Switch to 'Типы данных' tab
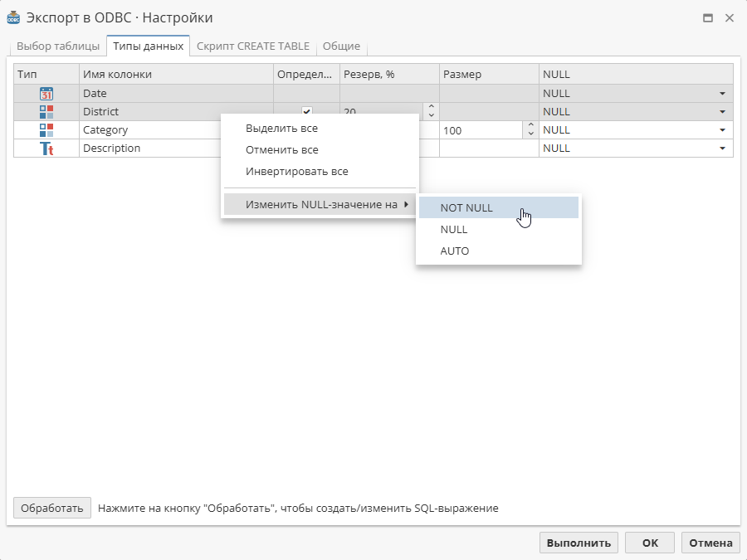The height and width of the screenshot is (560, 747). [x=149, y=46]
